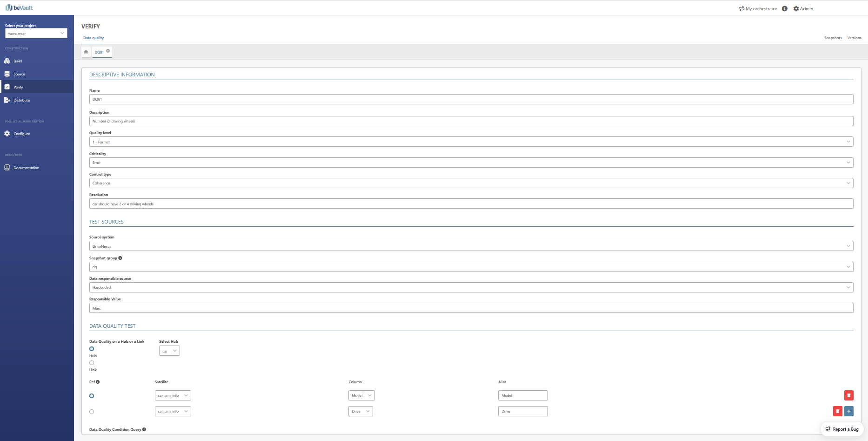Viewport: 868px width, 441px height.
Task: Expand the Quality level dropdown
Action: (471, 142)
